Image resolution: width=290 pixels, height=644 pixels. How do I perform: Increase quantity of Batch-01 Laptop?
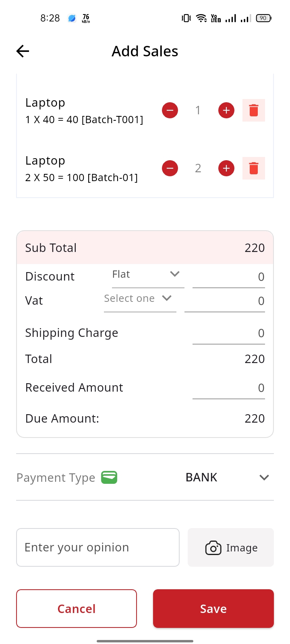coord(226,168)
